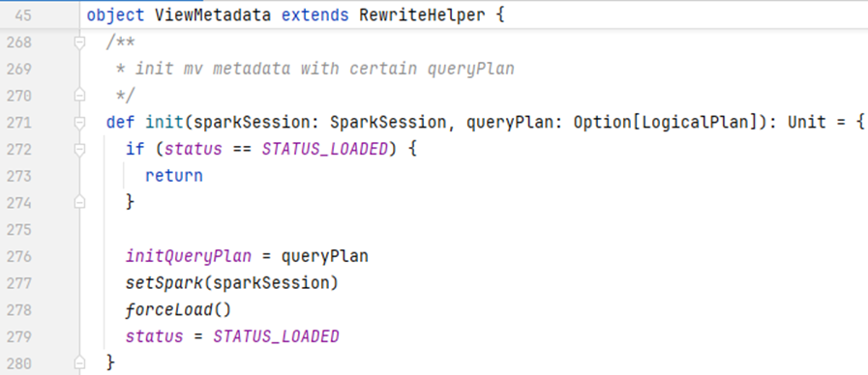The height and width of the screenshot is (375, 868).
Task: Click the SparkSession type in parameters
Action: click(x=388, y=122)
